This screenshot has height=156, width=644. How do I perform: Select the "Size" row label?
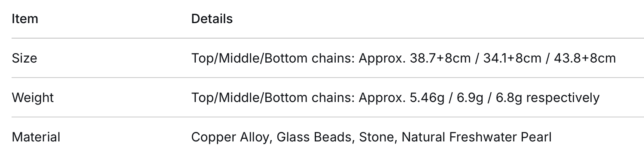point(24,58)
